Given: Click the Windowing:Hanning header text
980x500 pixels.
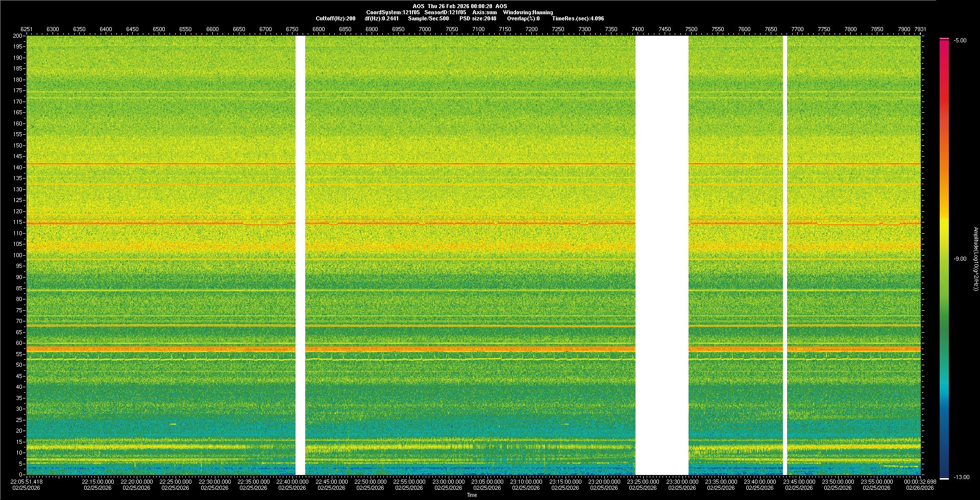Looking at the screenshot, I should point(528,12).
